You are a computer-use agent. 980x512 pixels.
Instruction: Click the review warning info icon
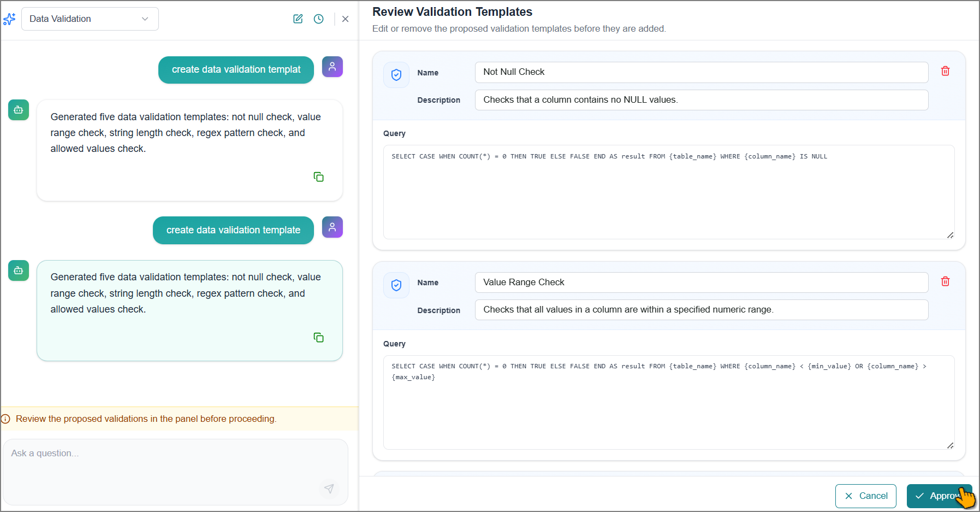[6, 419]
